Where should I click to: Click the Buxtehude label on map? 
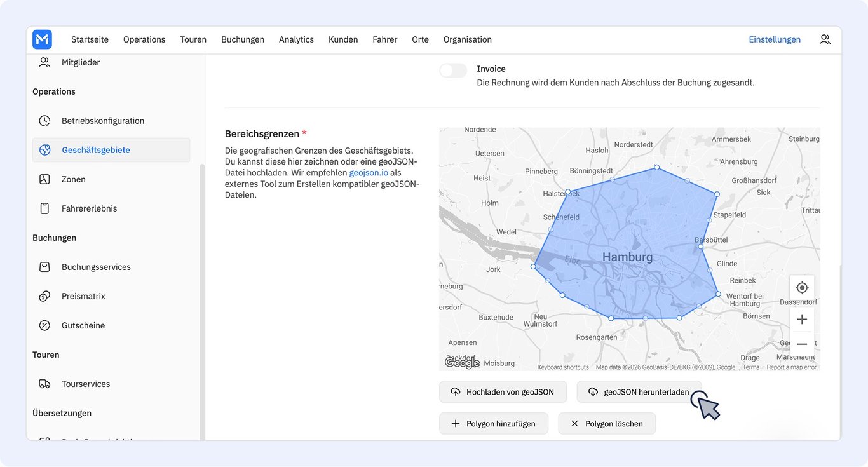click(x=496, y=317)
